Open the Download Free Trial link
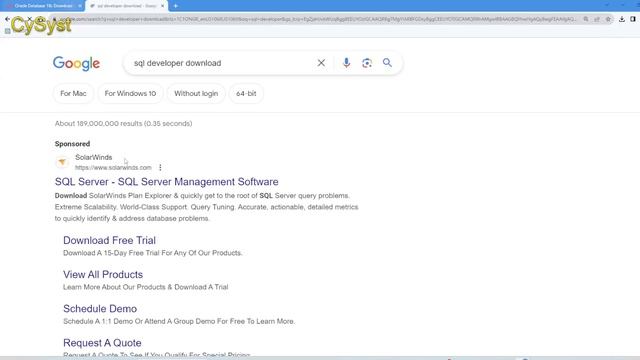Screen dimensions: 640x360 (x=109, y=240)
